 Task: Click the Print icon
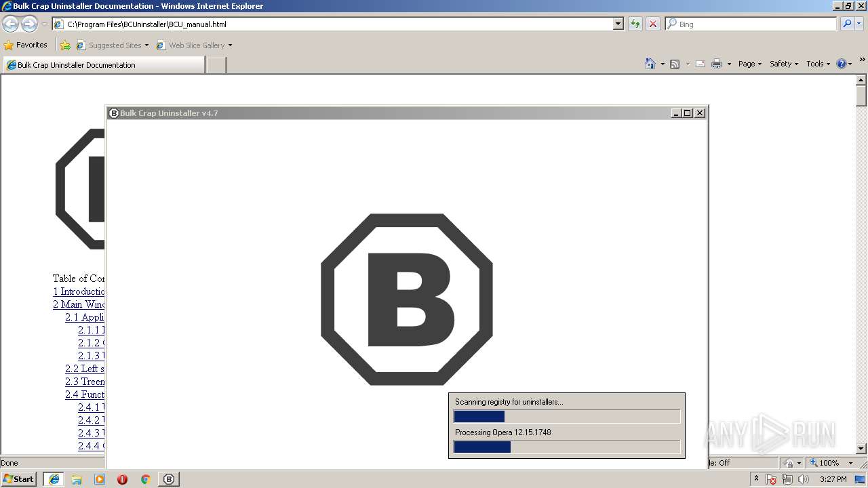pos(717,64)
